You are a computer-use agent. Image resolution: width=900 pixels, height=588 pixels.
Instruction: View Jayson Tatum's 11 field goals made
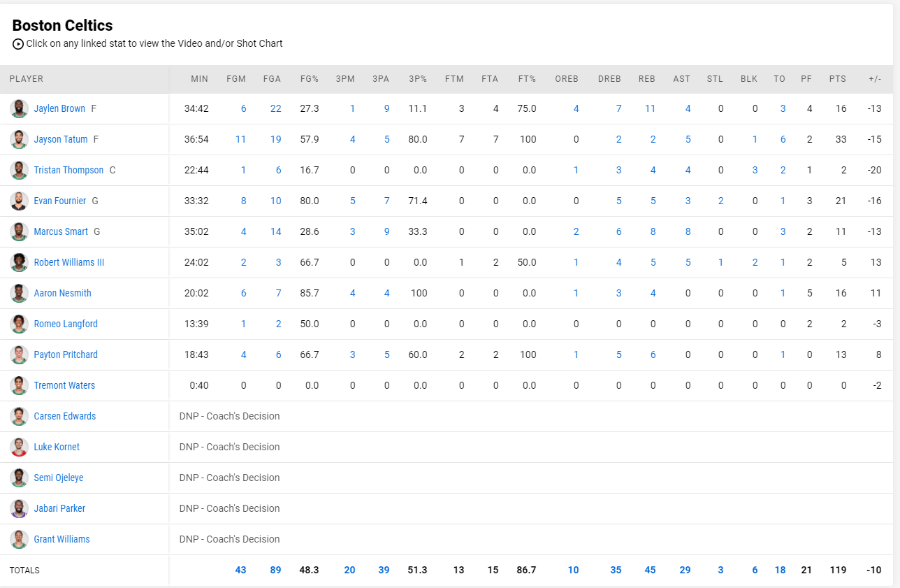point(240,140)
